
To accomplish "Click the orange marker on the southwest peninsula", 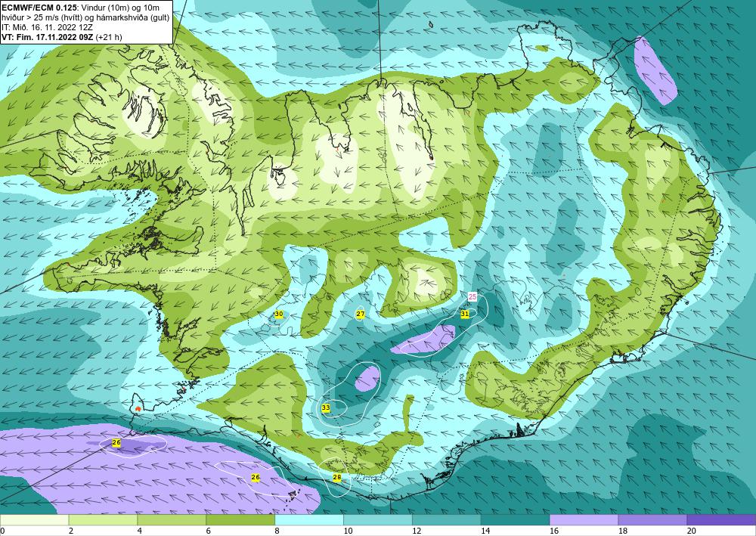I will tap(138, 408).
